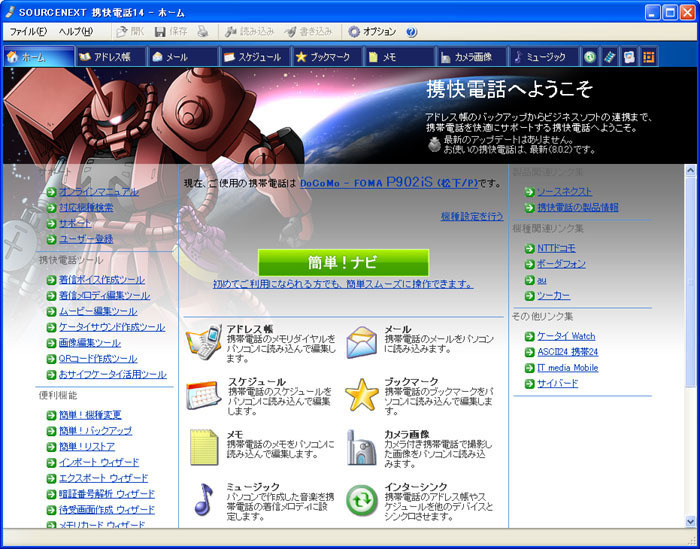Click the Options gear toolbar item
Image resolution: width=700 pixels, height=549 pixels.
tap(372, 32)
